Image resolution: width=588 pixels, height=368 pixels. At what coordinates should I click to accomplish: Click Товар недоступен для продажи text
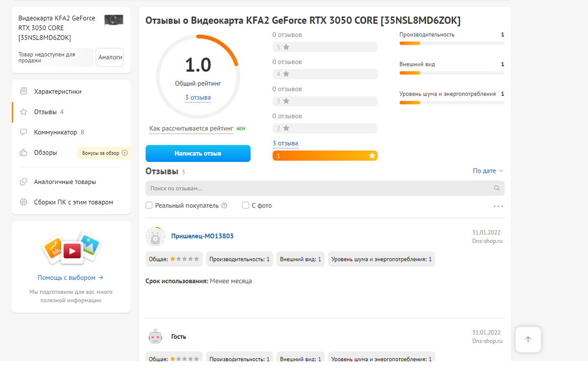point(47,57)
